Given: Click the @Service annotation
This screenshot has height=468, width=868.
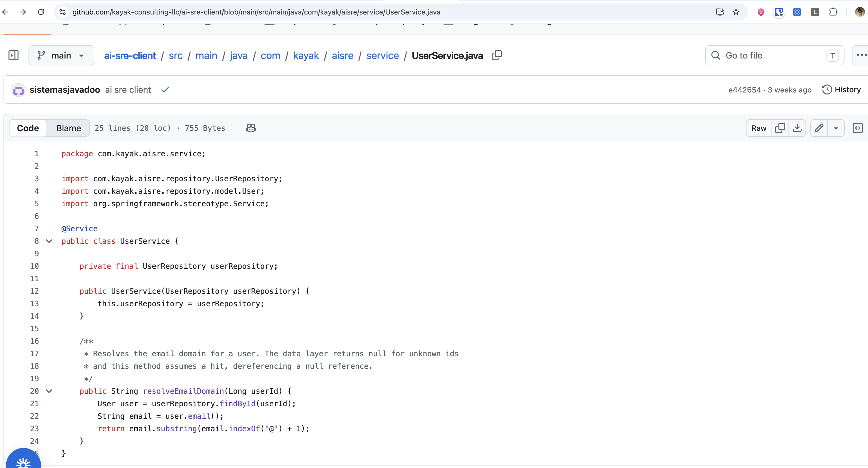Looking at the screenshot, I should (x=79, y=229).
